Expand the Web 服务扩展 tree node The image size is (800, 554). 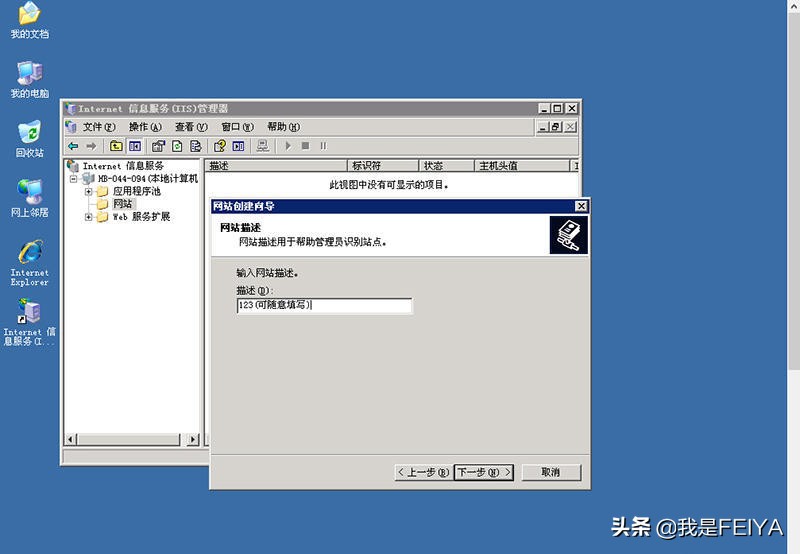[88, 217]
